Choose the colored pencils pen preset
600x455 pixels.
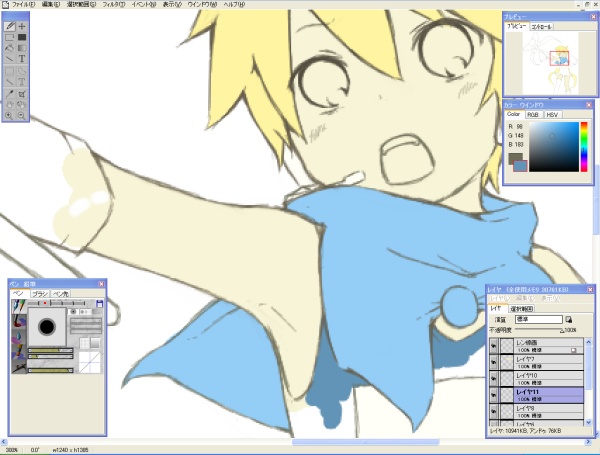point(19,306)
